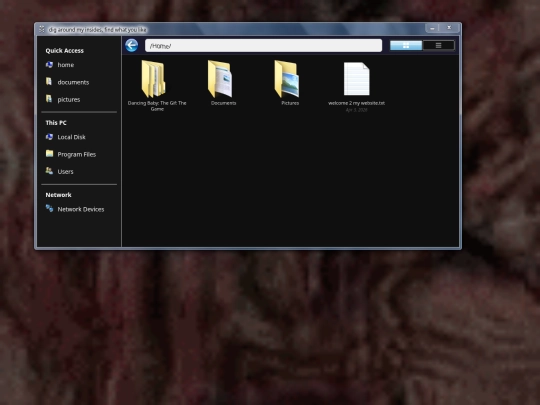Viewport: 540px width, 405px height.
Task: Open the Documents folder icon
Action: click(220, 79)
